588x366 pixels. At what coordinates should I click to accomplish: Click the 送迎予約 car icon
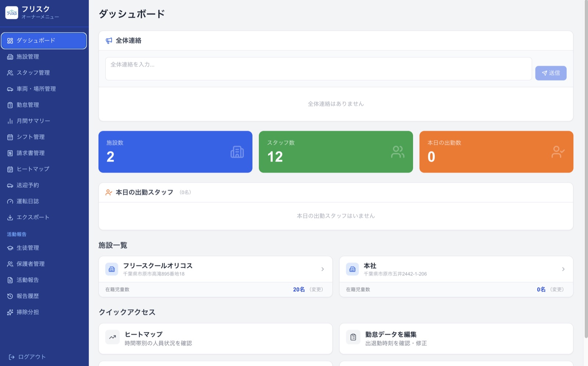coord(10,185)
